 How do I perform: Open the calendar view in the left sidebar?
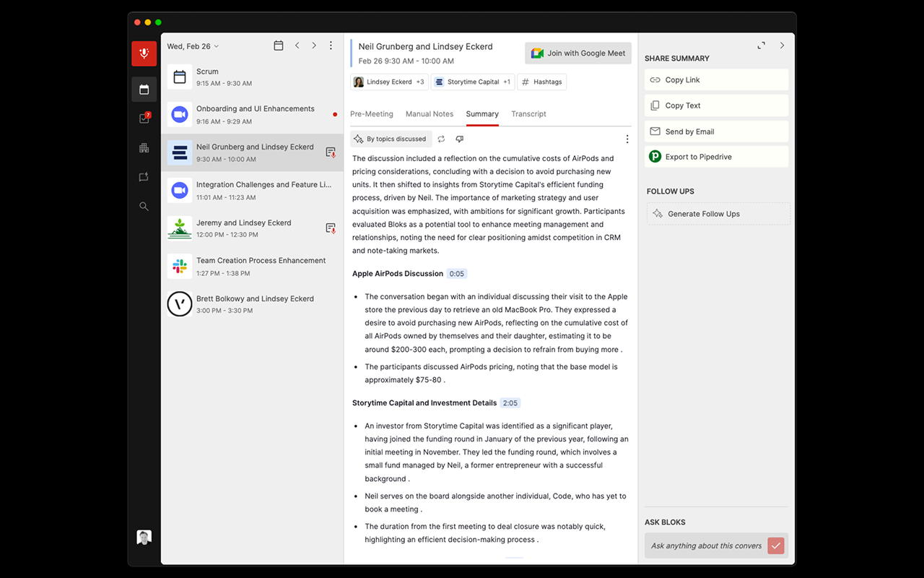(x=144, y=89)
